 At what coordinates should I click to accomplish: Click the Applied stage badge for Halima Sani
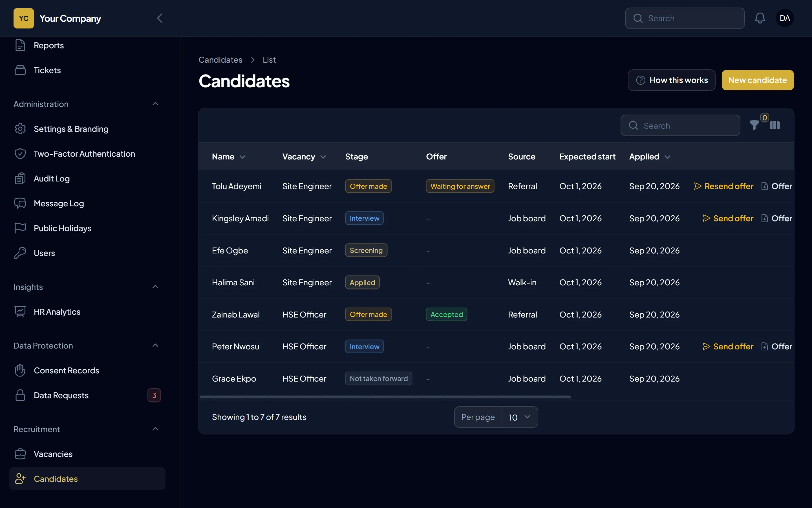362,283
